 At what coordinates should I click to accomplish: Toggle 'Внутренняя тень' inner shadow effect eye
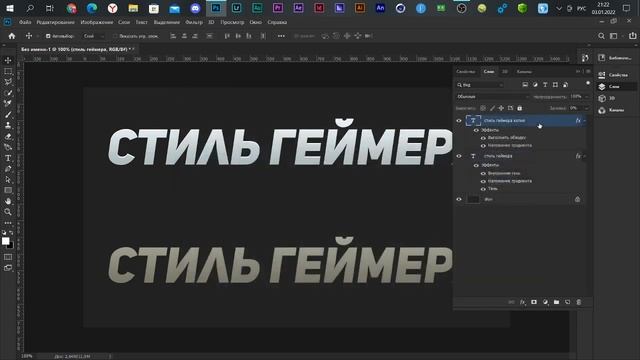[x=483, y=173]
